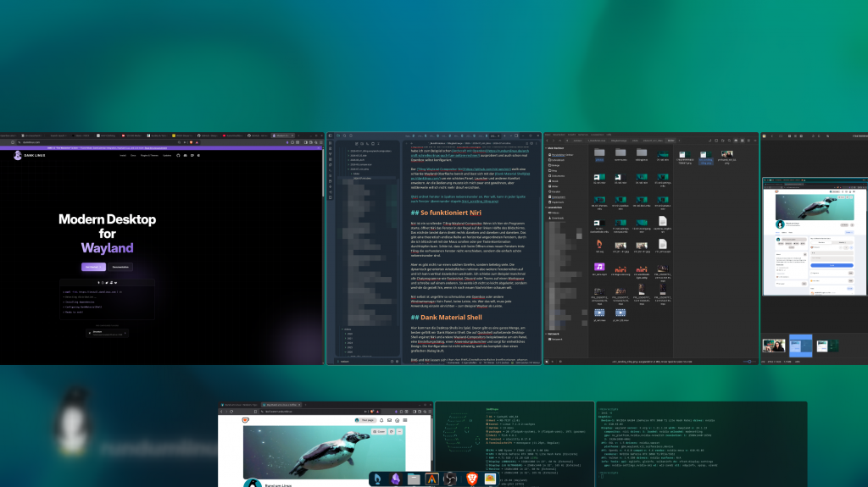Image resolution: width=868 pixels, height=487 pixels.
Task: Click the Brave shield icon in the Dank Linux browser window
Action: tap(192, 142)
